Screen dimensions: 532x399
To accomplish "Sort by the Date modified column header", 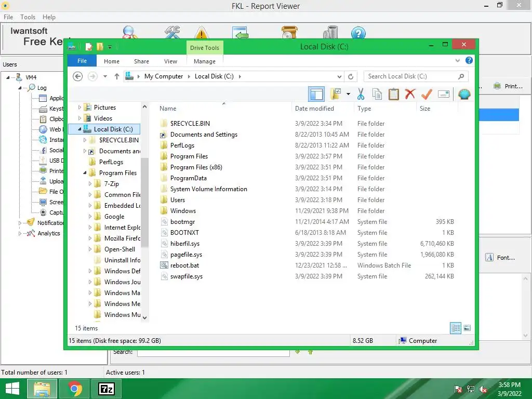I will click(x=322, y=108).
